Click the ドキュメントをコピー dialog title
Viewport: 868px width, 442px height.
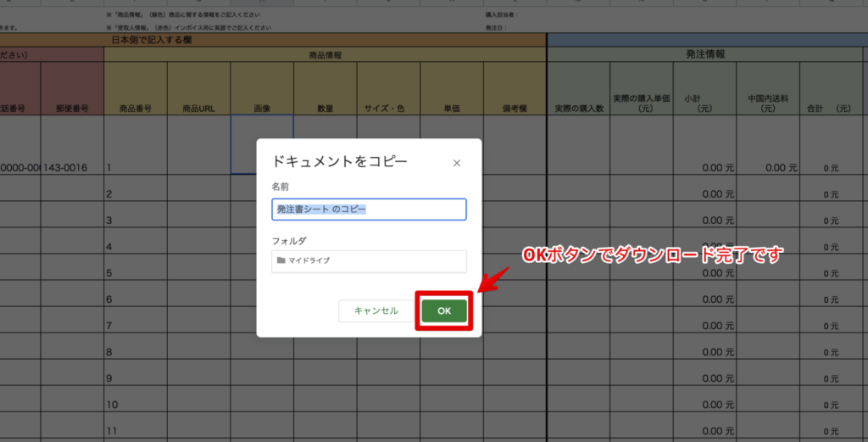tap(339, 161)
